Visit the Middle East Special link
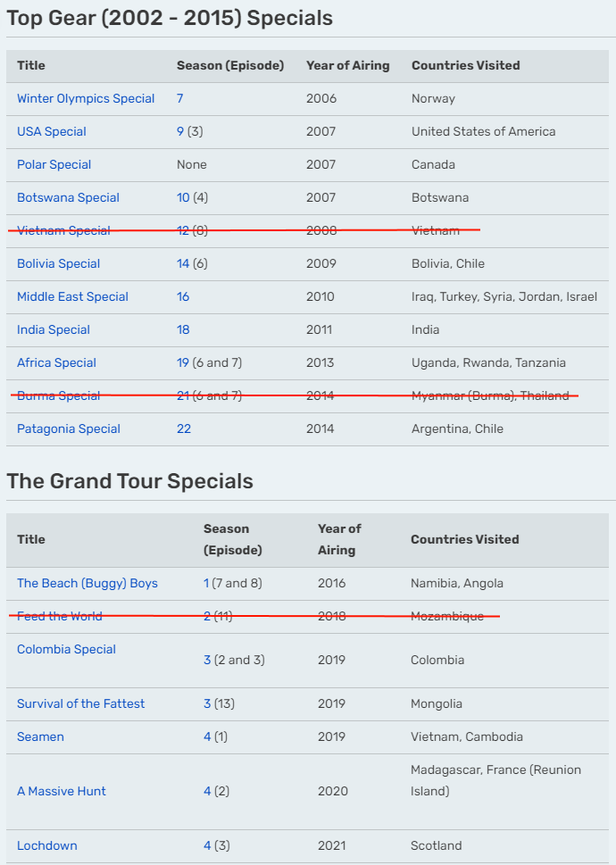Screen dimensions: 616x865 point(72,296)
